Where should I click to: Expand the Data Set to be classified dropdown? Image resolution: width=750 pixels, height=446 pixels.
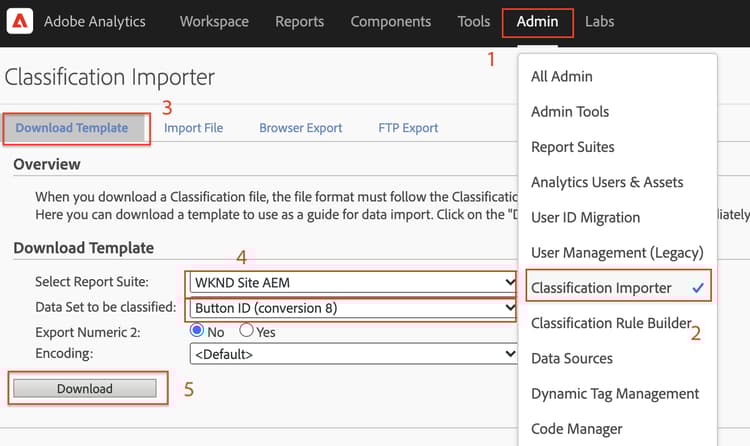pyautogui.click(x=353, y=308)
